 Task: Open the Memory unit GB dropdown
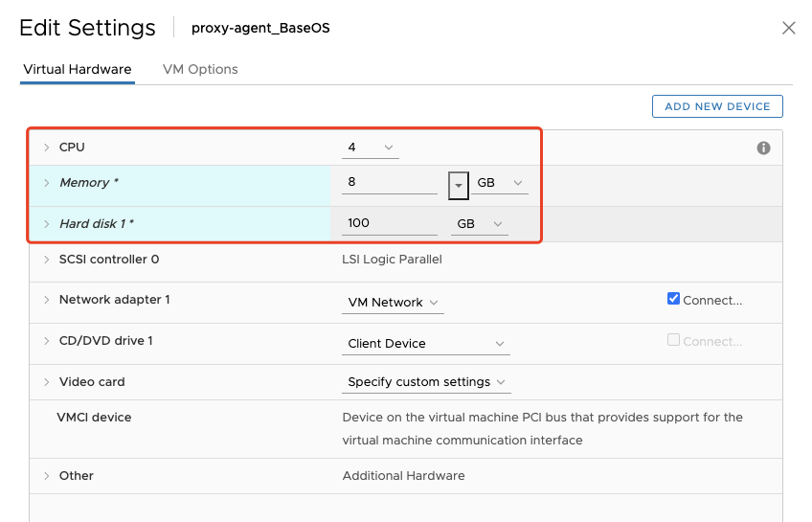click(499, 183)
